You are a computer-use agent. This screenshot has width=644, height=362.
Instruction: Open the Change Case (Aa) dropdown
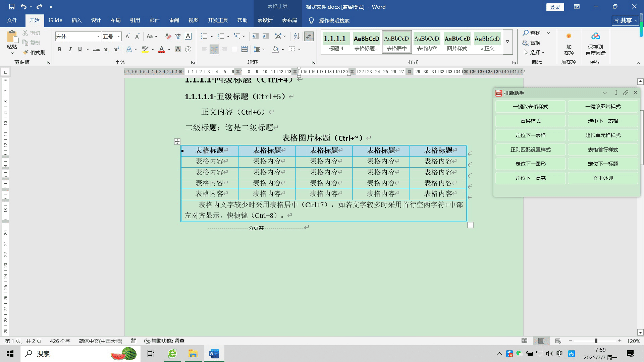[x=152, y=36]
